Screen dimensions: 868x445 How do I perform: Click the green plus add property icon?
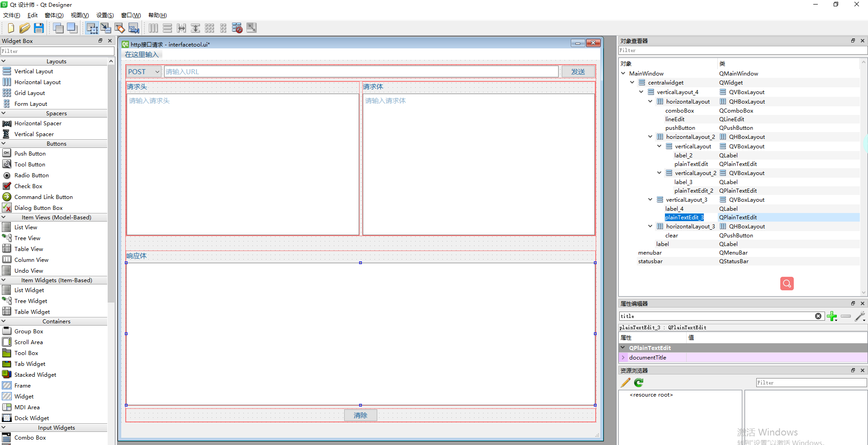(x=832, y=316)
